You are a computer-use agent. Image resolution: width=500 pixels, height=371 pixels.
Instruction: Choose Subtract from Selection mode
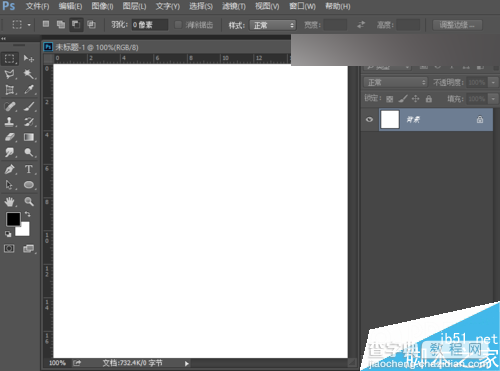76,24
